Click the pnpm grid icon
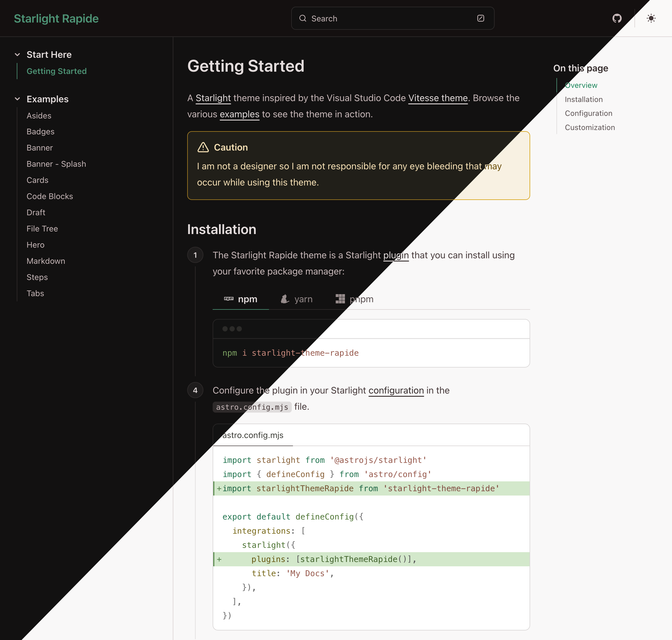672x640 pixels. pos(340,299)
